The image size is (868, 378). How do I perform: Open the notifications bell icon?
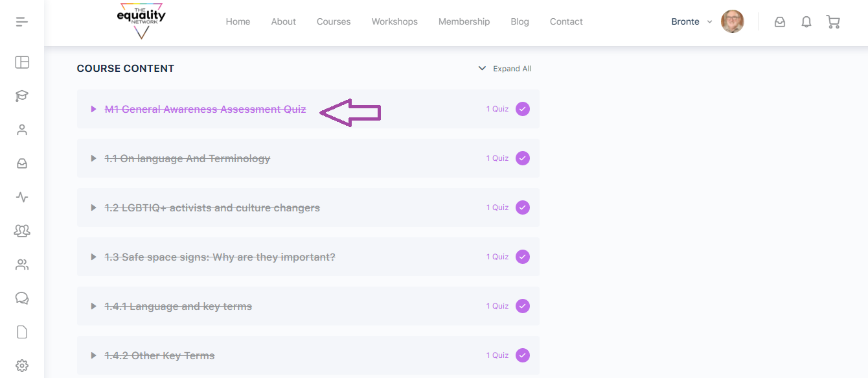(806, 21)
